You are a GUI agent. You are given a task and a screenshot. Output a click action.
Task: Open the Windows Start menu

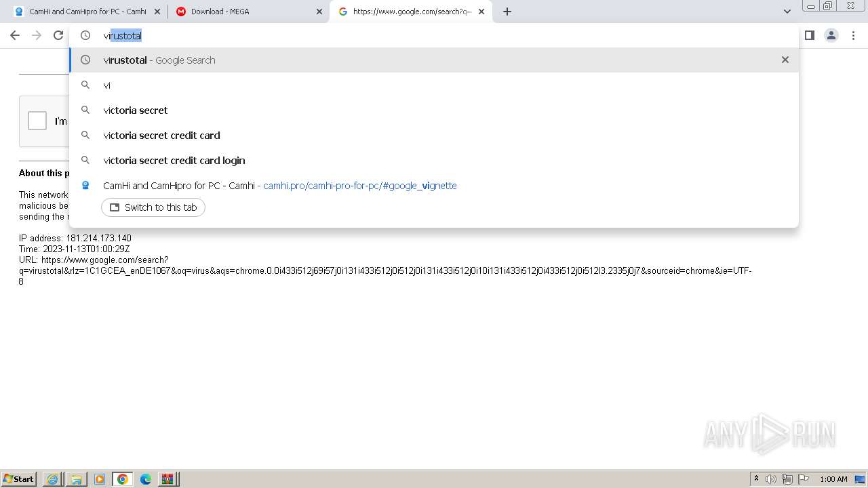19,479
